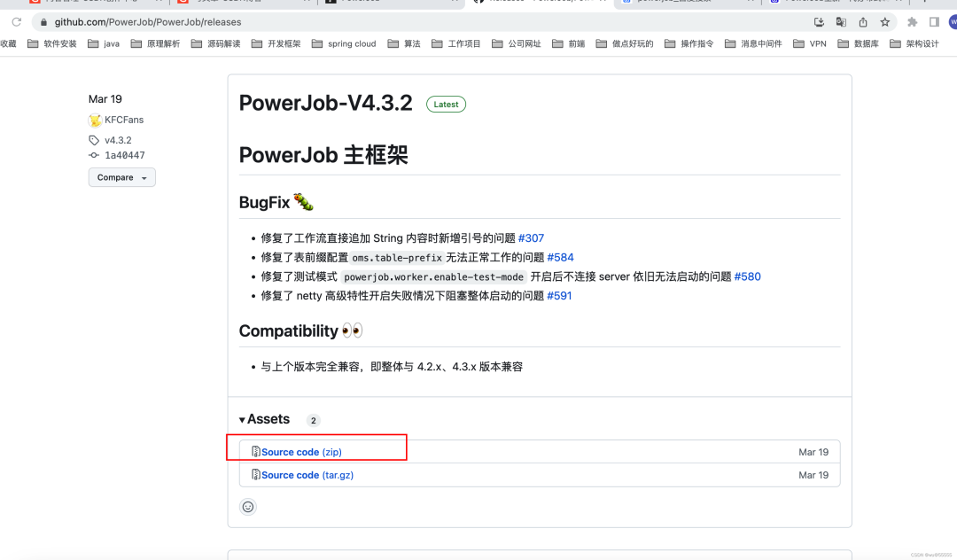This screenshot has width=957, height=560.
Task: Open the smiley reaction icon below Assets
Action: coord(246,507)
